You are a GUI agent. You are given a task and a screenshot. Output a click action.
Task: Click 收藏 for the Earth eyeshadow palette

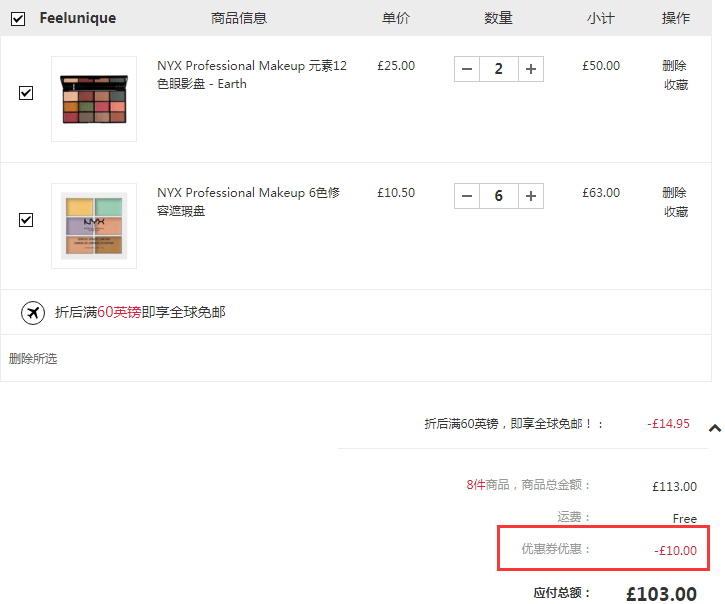pyautogui.click(x=676, y=85)
